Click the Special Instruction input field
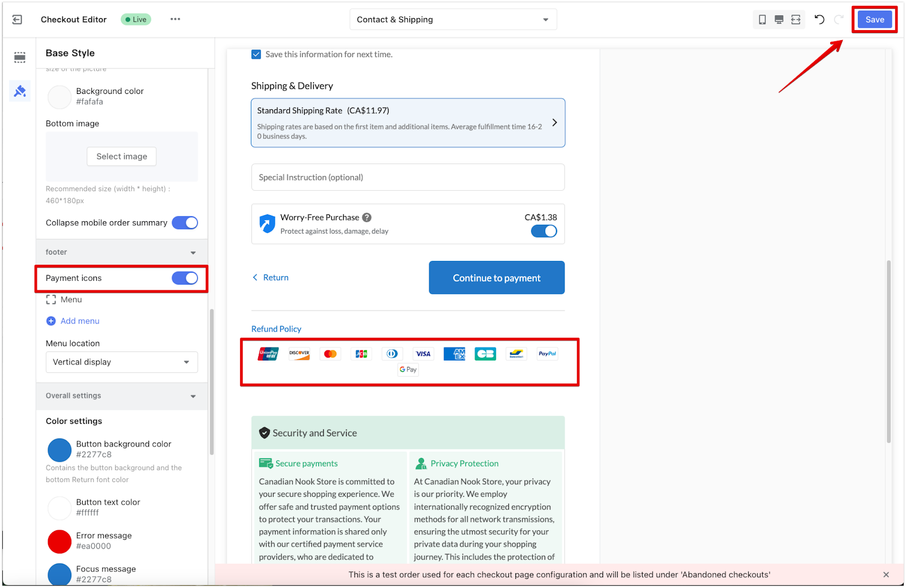 407,177
